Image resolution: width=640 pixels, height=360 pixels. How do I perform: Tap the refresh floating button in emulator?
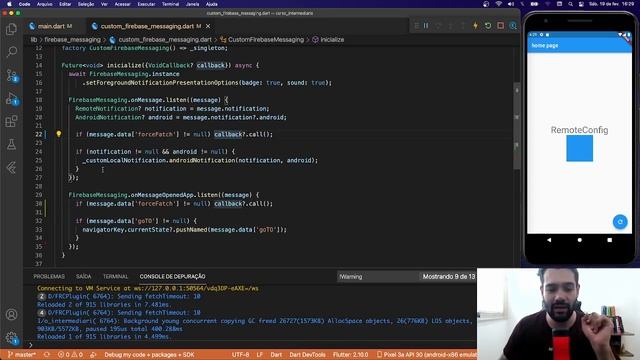[x=620, y=222]
